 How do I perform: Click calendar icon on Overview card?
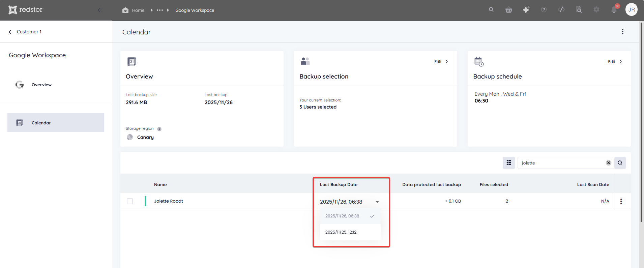point(132,62)
